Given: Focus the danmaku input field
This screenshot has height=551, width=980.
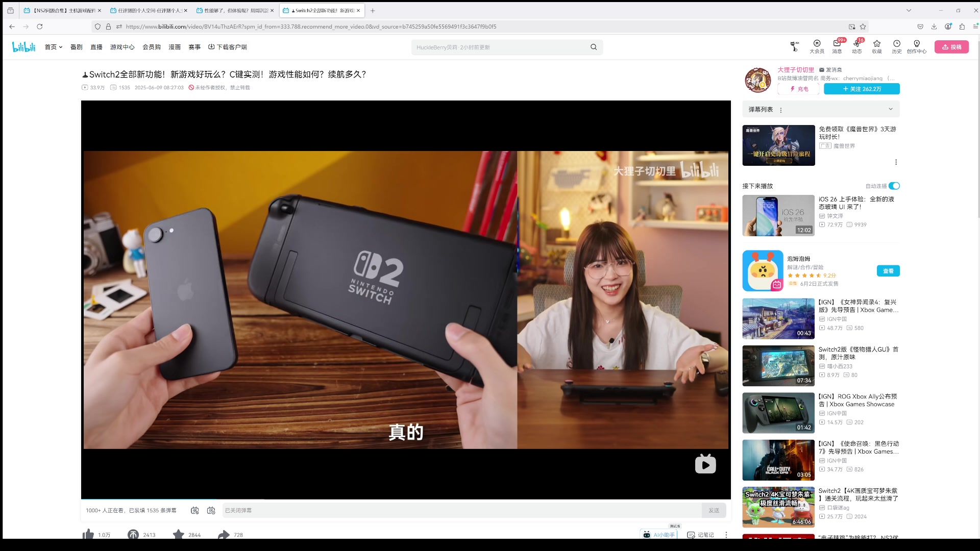Looking at the screenshot, I should (462, 510).
